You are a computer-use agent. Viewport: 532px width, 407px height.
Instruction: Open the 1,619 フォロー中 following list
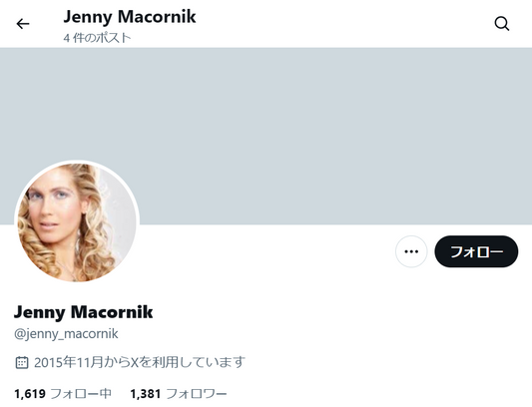[63, 394]
